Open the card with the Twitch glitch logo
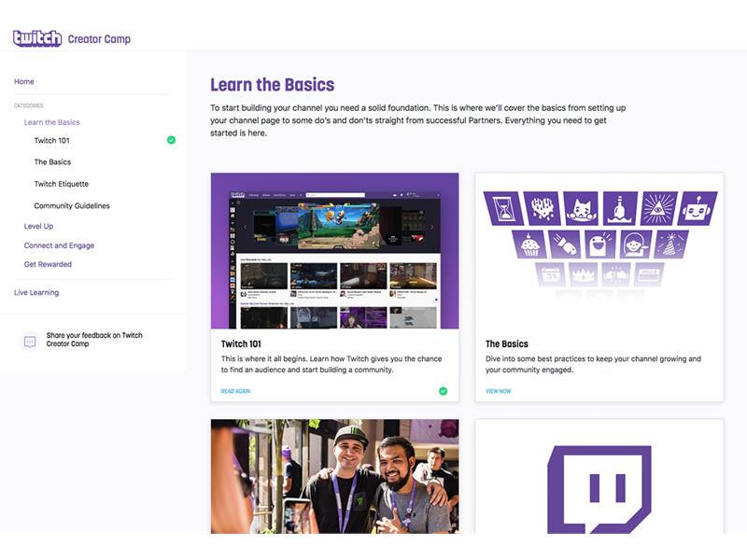Image resolution: width=747 pixels, height=560 pixels. point(599,476)
